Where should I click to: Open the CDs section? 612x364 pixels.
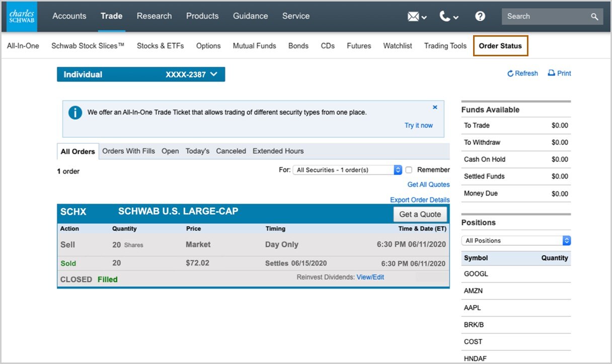tap(328, 46)
